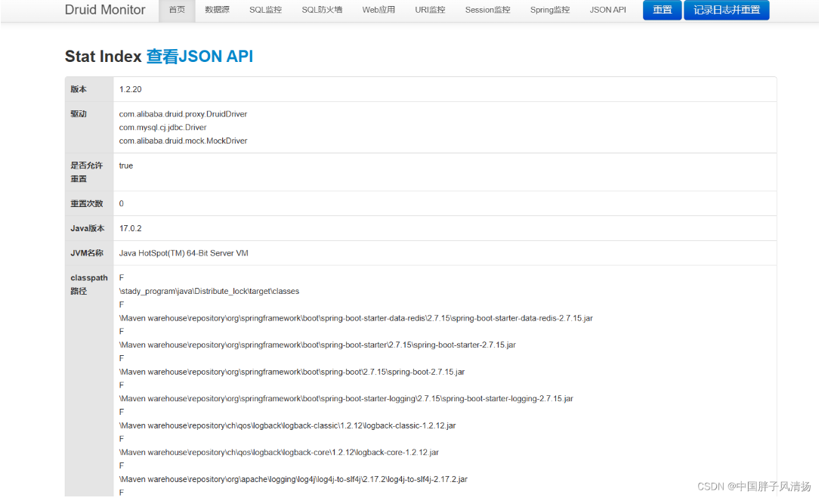Viewport: 828px width, 504px height.
Task: Select the logback-core-1.2.12.jar classpath line
Action: [279, 452]
